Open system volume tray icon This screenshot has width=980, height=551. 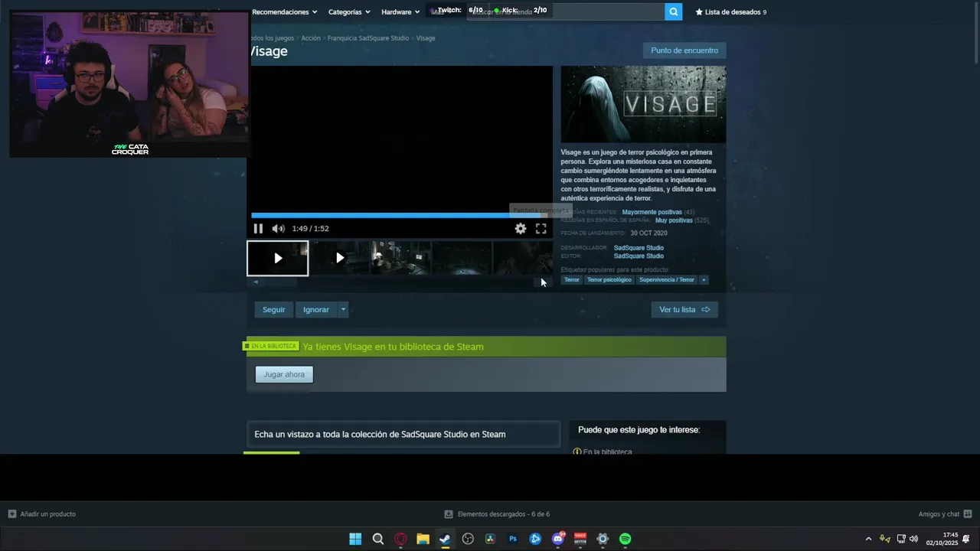913,539
